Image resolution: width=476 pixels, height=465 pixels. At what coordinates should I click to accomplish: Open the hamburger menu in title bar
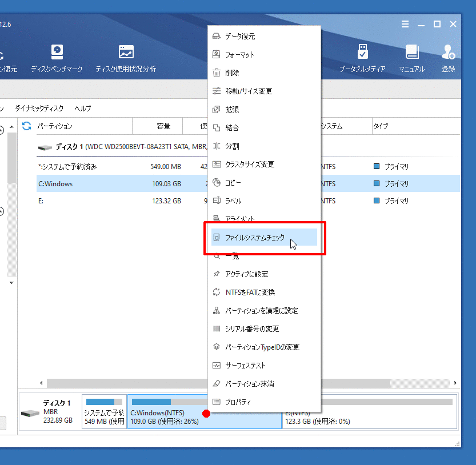click(405, 24)
